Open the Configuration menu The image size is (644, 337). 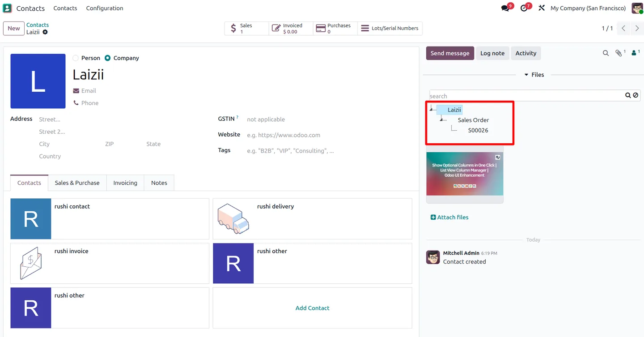105,8
